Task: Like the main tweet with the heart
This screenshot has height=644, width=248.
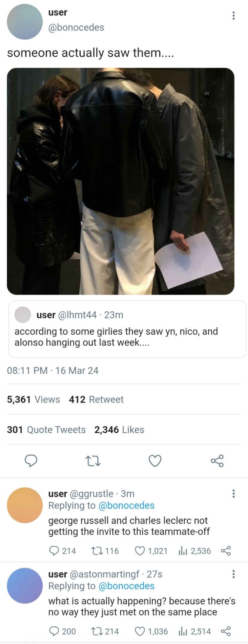Action: click(x=155, y=461)
